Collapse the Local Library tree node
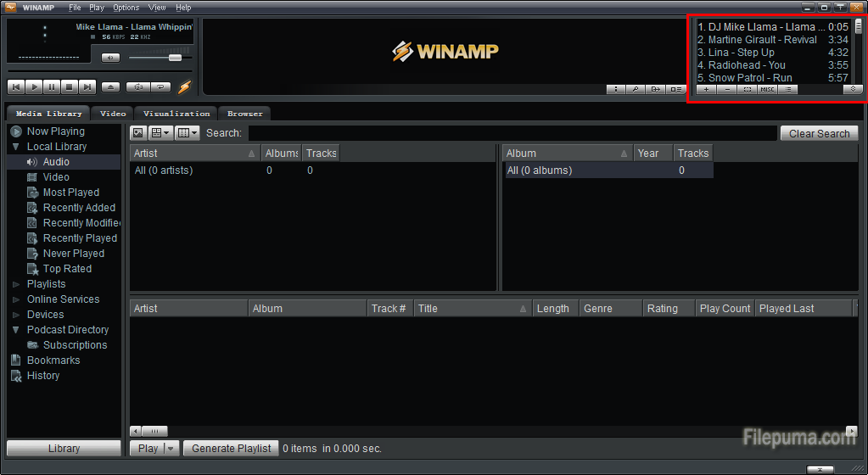This screenshot has height=475, width=868. point(15,147)
